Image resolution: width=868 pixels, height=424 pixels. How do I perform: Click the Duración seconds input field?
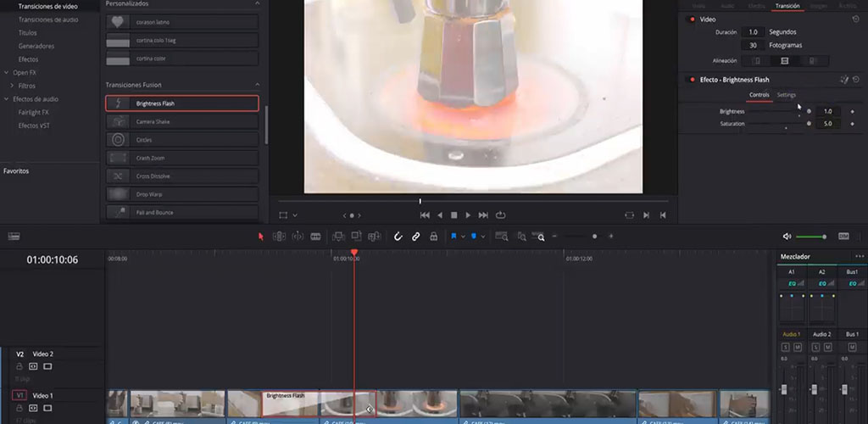tap(752, 32)
